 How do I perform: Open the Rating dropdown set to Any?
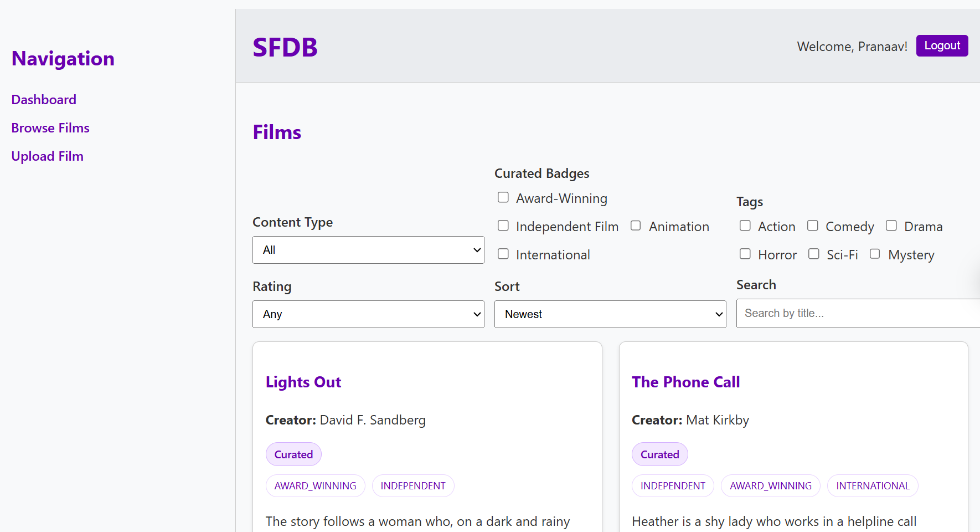point(368,314)
